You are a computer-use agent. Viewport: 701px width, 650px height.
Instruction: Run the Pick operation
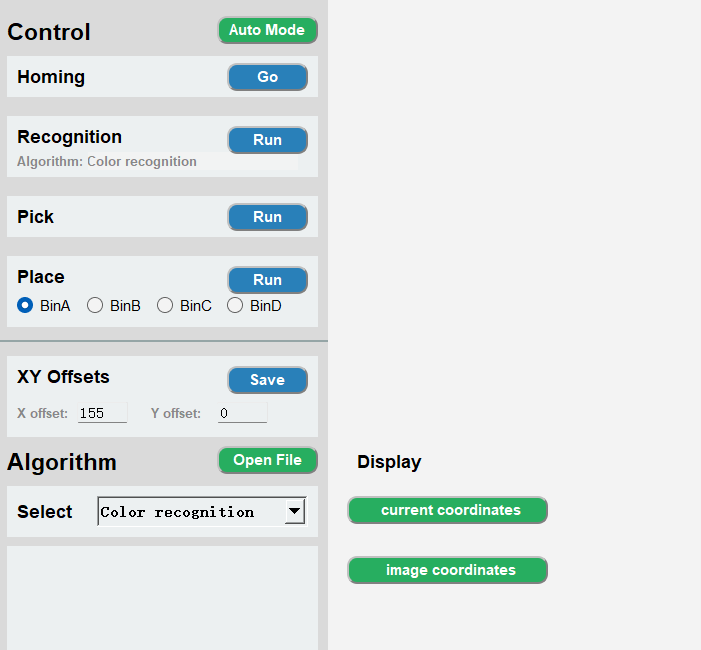coord(267,217)
